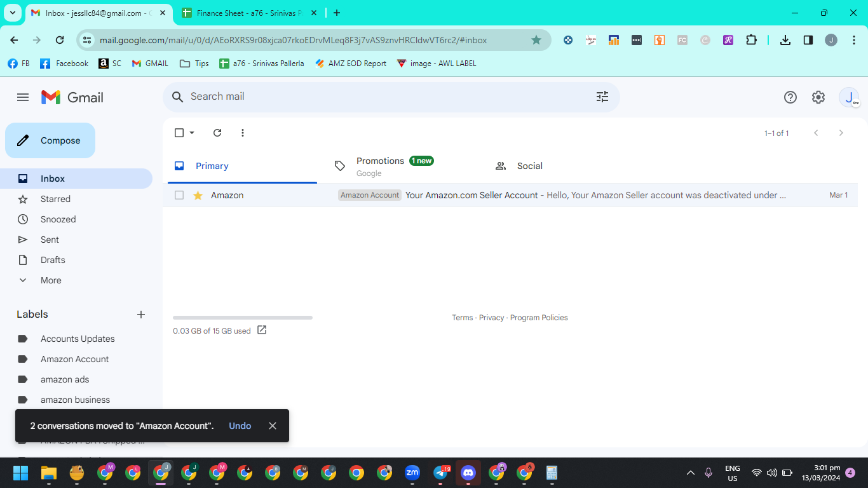
Task: Unstar the Amazon email
Action: [198, 195]
